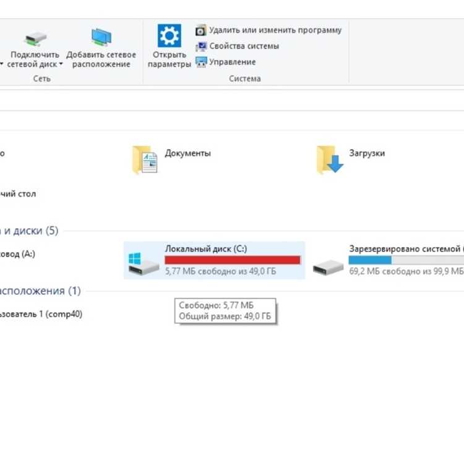Click '69,2 МБ свободно из 99,9 МБ' text

click(406, 271)
